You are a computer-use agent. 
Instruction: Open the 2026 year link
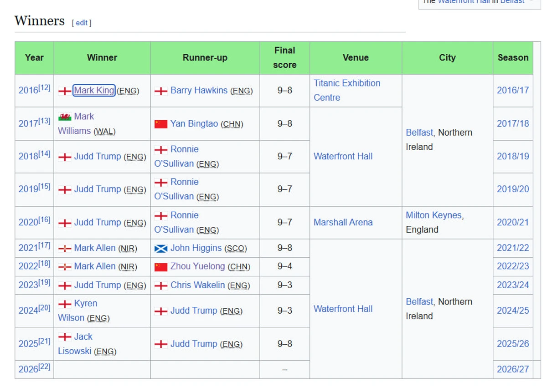click(28, 369)
